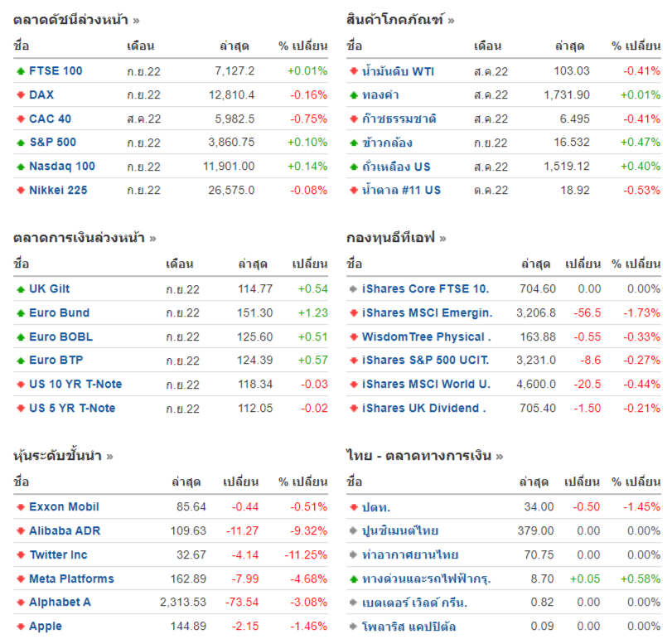Open the Nikkei 225 futures link
The width and height of the screenshot is (672, 639).
point(58,190)
